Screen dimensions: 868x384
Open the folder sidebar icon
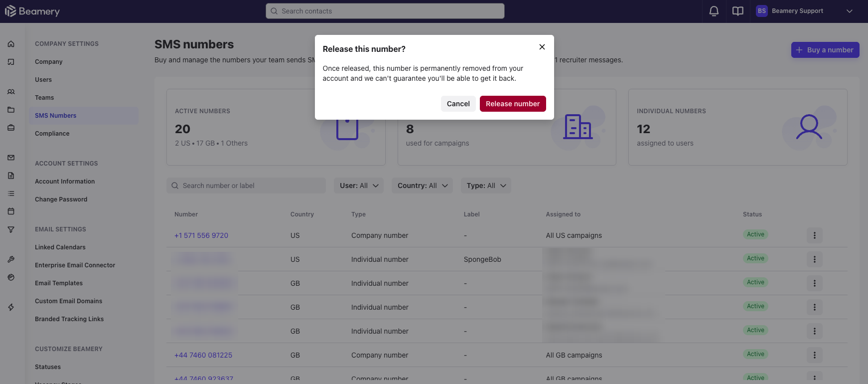coord(11,110)
